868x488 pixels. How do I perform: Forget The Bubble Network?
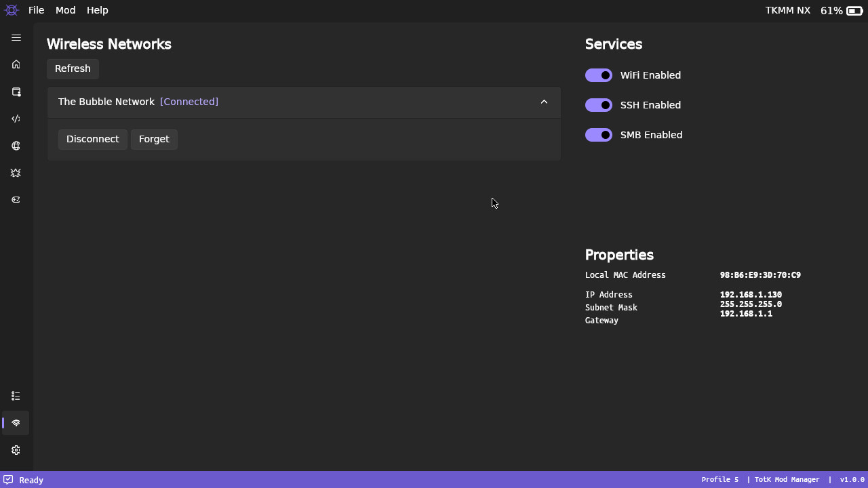pos(154,139)
